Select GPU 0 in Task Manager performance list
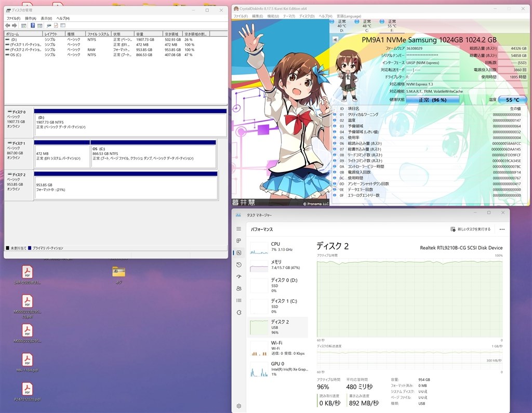The image size is (532, 413). click(277, 369)
